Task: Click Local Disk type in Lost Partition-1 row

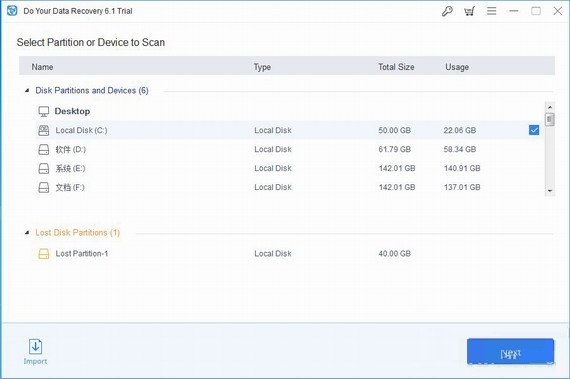Action: point(273,254)
